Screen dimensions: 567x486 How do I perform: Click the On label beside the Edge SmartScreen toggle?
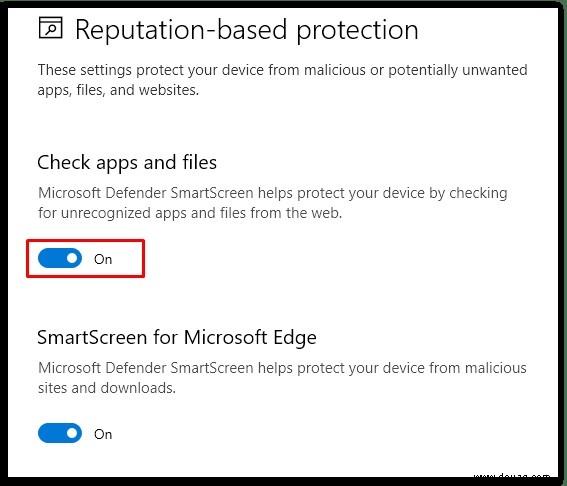pos(103,434)
